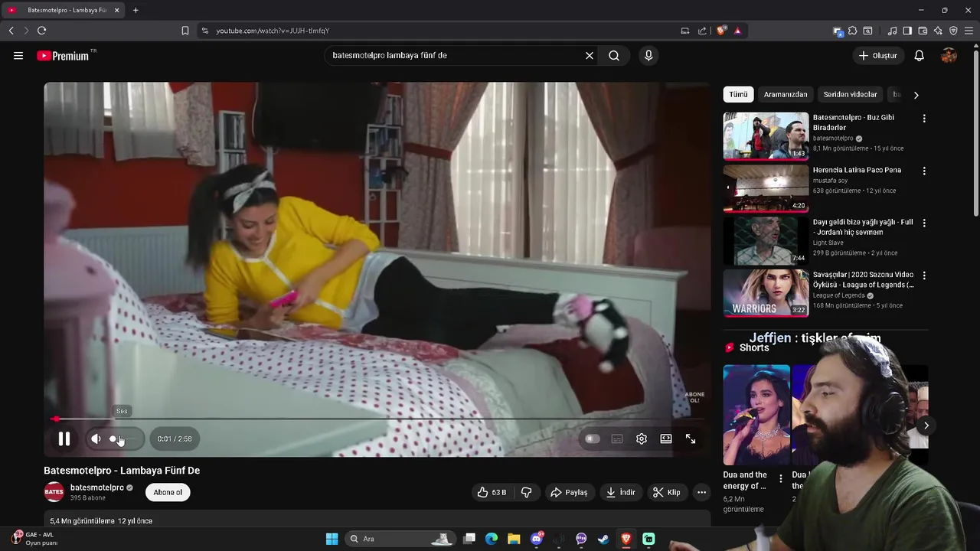Open Brave VPN shield icon
The height and width of the screenshot is (551, 980).
click(x=953, y=31)
